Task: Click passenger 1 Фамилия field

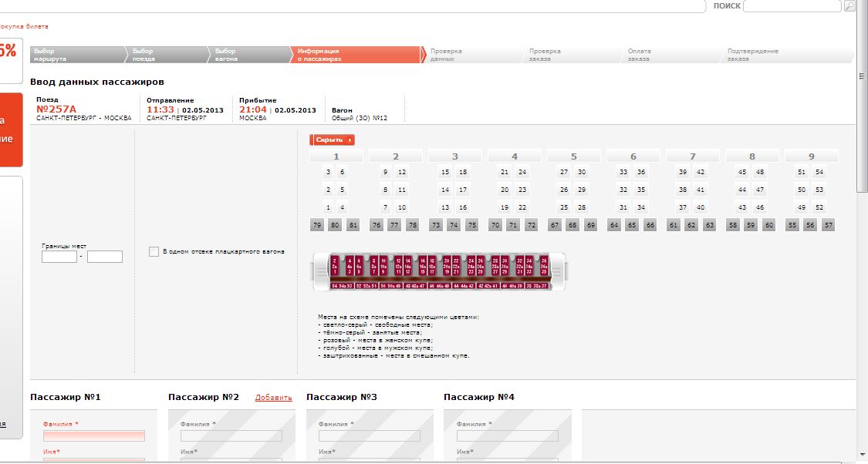Action: 93,436
